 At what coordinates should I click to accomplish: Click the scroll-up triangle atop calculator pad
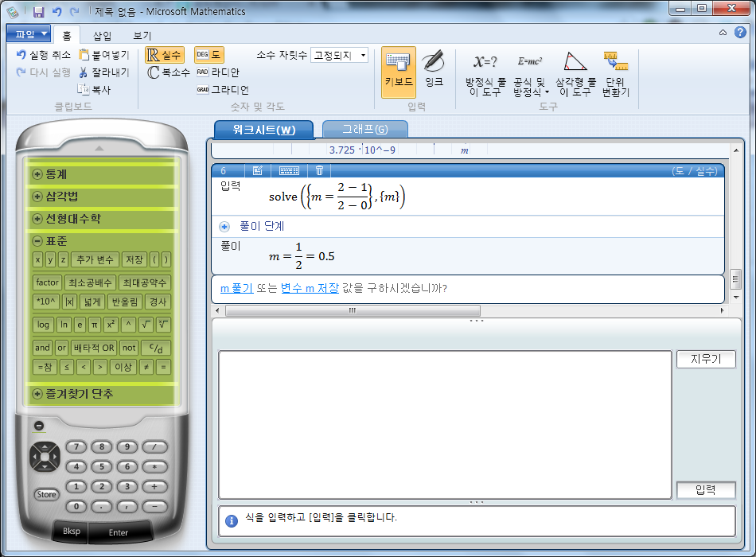tap(99, 148)
